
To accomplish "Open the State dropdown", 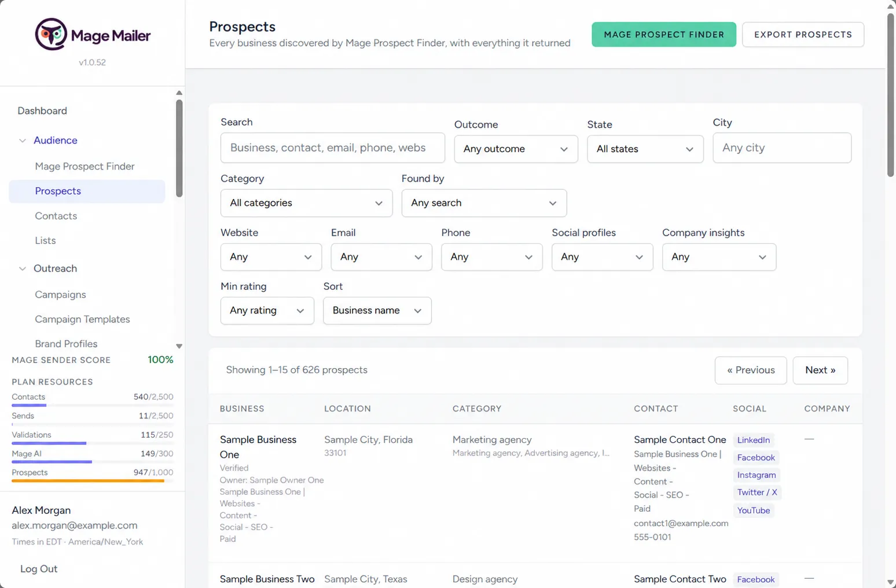I will pos(645,149).
